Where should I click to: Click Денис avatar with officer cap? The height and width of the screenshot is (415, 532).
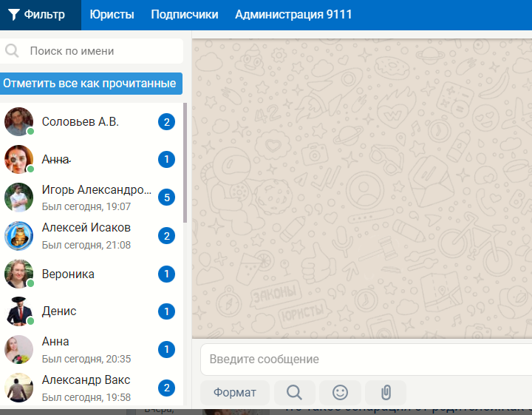coord(19,311)
